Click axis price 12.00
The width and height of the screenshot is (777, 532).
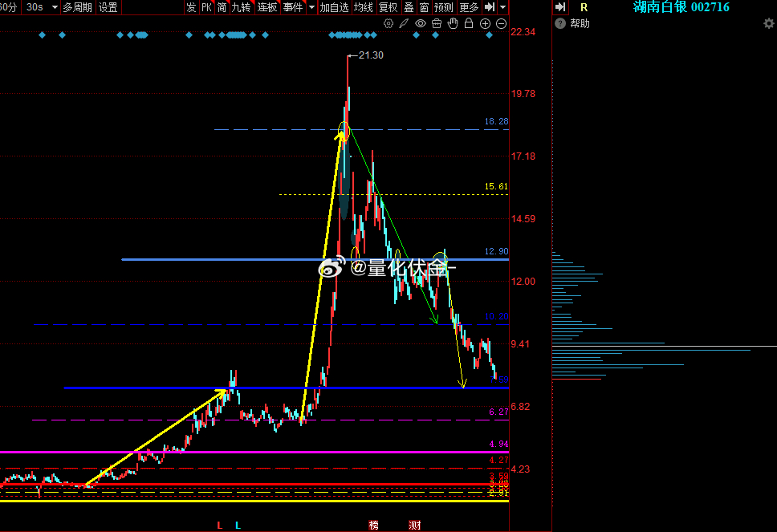(x=523, y=282)
